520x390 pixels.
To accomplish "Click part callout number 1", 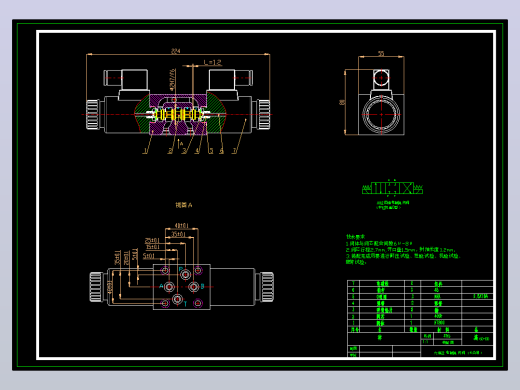I will tap(145, 151).
